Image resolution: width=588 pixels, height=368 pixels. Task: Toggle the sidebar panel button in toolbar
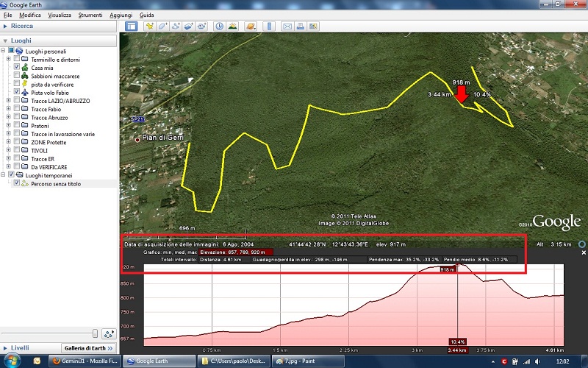[x=132, y=26]
